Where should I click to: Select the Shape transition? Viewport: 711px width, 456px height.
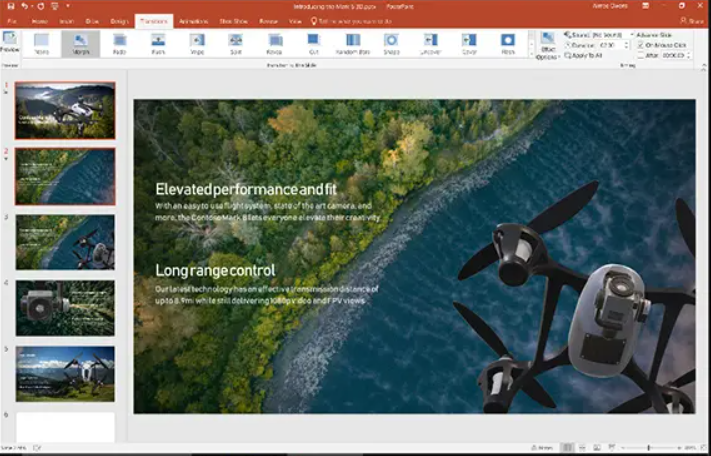point(391,44)
